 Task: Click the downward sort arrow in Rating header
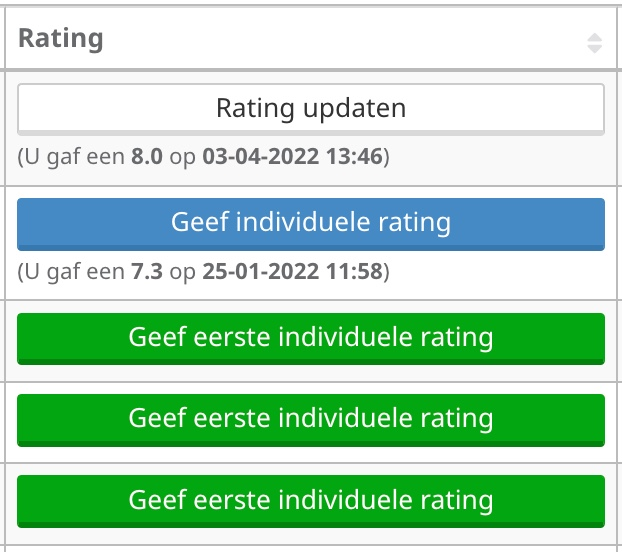595,48
